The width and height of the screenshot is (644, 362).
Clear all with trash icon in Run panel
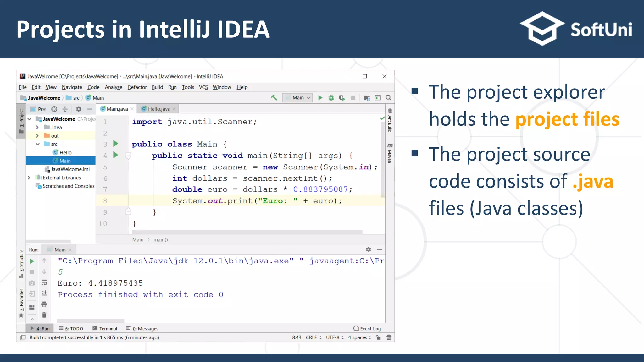click(x=44, y=315)
